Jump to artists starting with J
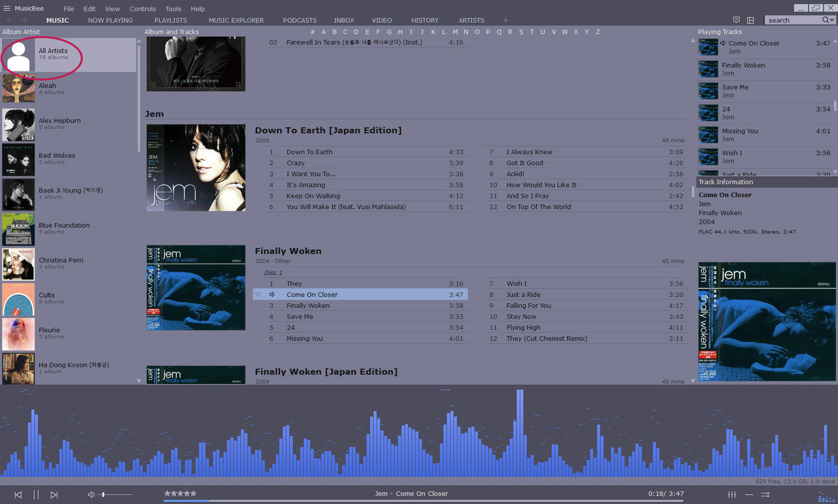This screenshot has width=838, height=504. click(x=422, y=31)
